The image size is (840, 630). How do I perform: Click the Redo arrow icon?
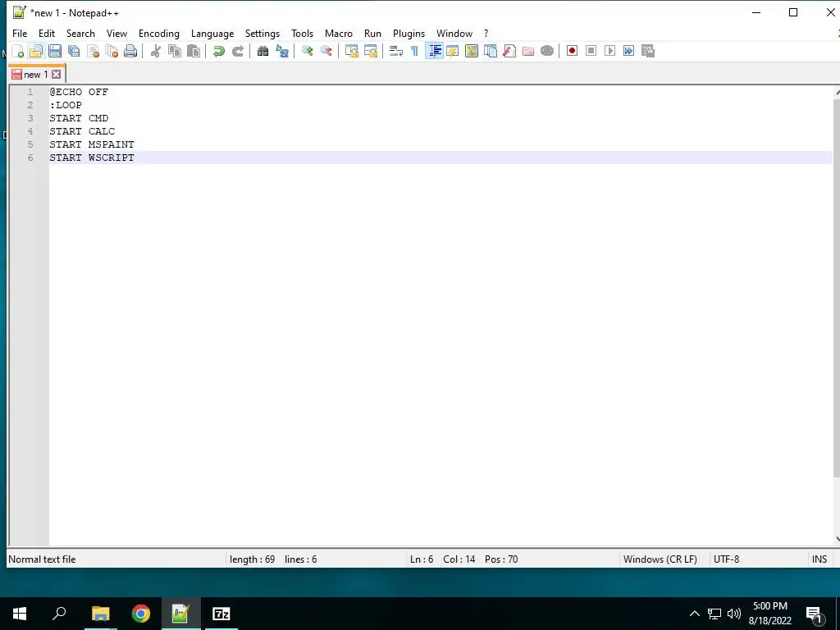coord(238,51)
